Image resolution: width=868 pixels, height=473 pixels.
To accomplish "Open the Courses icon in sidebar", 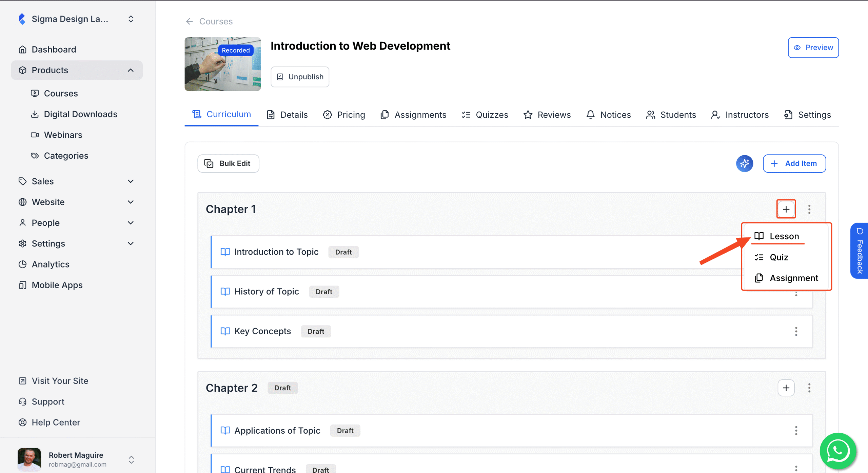I will (x=35, y=93).
